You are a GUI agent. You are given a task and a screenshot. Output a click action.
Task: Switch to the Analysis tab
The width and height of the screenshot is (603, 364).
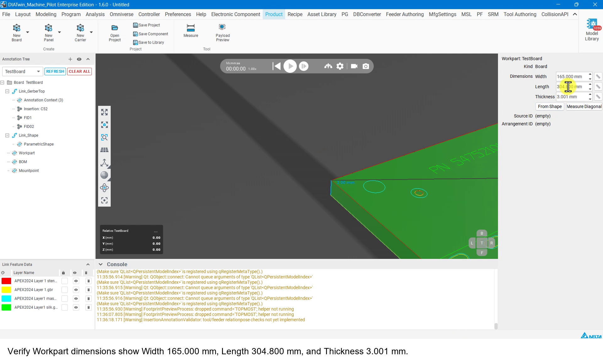pyautogui.click(x=95, y=14)
